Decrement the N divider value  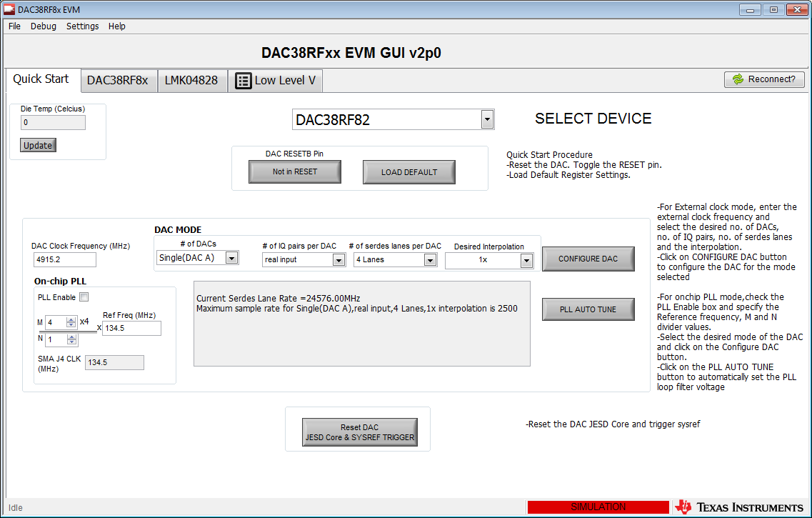[x=71, y=342]
